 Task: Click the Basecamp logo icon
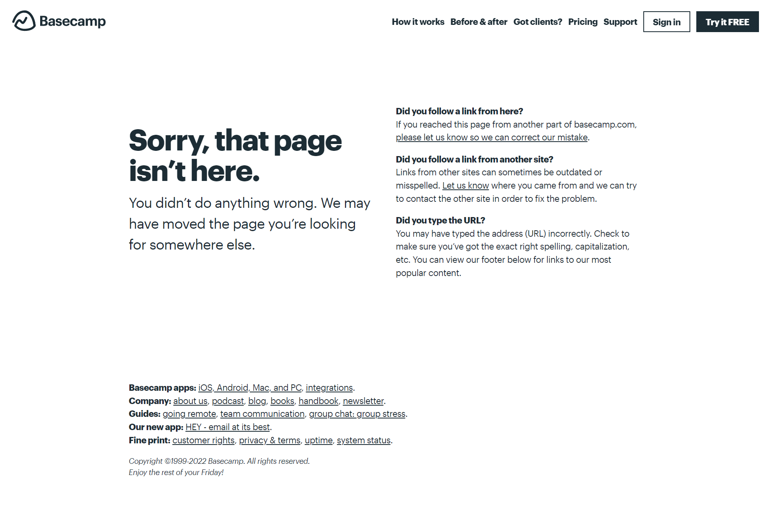click(x=22, y=21)
